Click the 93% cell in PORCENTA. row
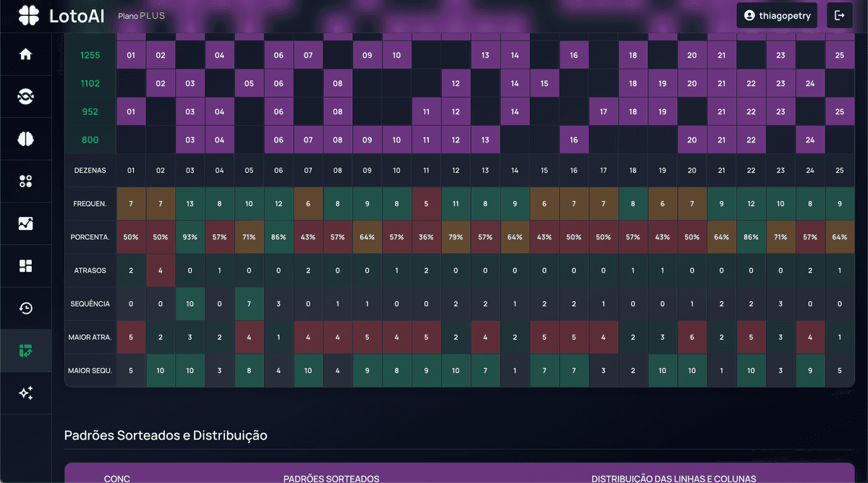868x483 pixels. click(x=190, y=237)
